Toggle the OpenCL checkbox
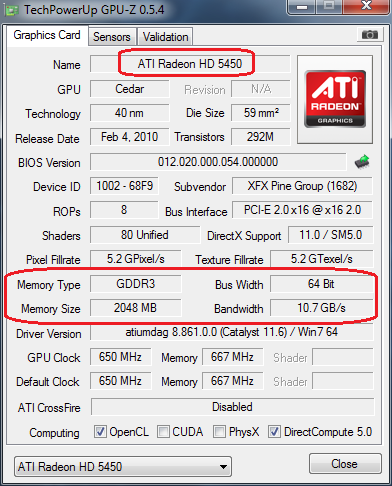Image resolution: width=392 pixels, height=486 pixels. click(x=100, y=431)
